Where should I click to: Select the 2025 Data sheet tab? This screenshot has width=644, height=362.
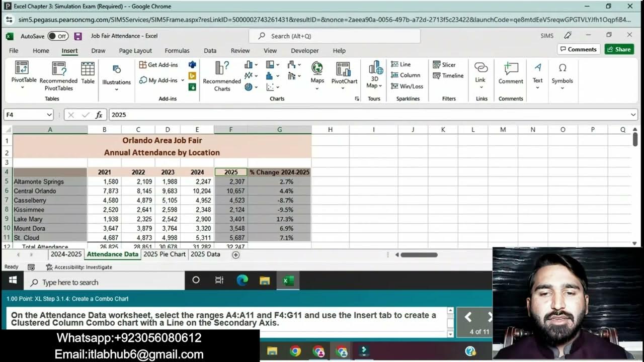click(205, 254)
